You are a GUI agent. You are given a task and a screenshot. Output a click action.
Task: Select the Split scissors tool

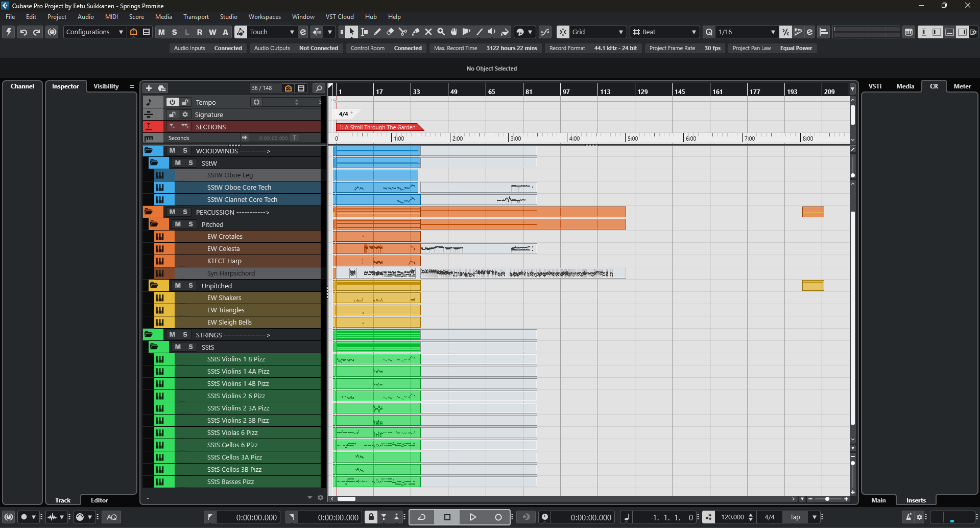tap(402, 32)
